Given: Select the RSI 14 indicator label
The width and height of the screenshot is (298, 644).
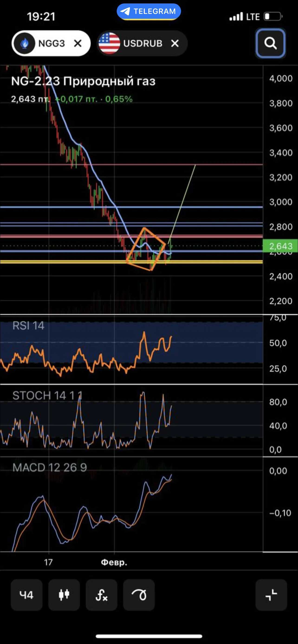Looking at the screenshot, I should click(x=28, y=326).
